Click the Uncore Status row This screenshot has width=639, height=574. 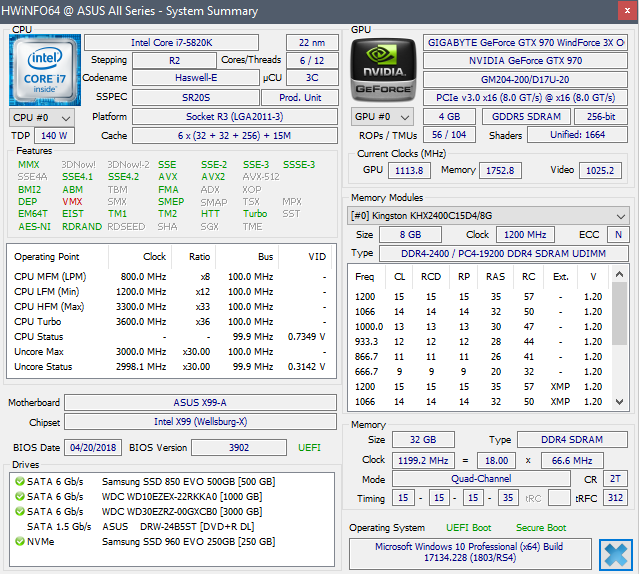171,367
